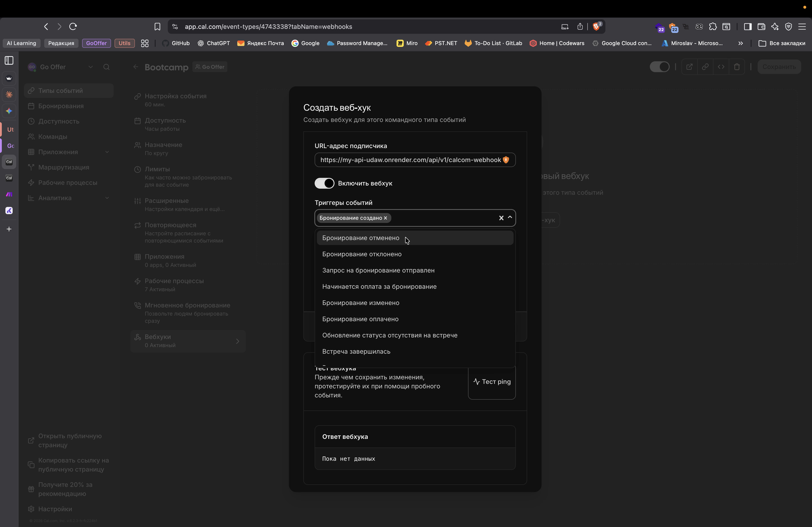The image size is (812, 527).
Task: Choose the Встреча завершилась trigger option
Action: (x=356, y=351)
